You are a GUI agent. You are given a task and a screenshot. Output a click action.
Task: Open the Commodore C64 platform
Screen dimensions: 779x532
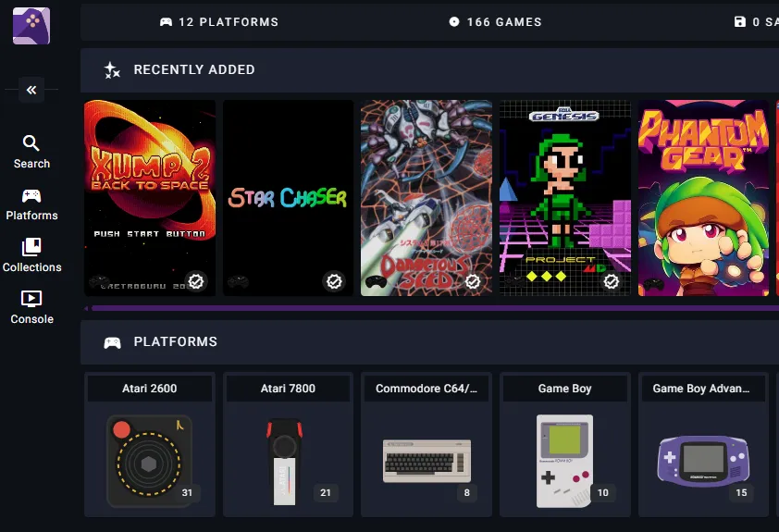pos(427,444)
